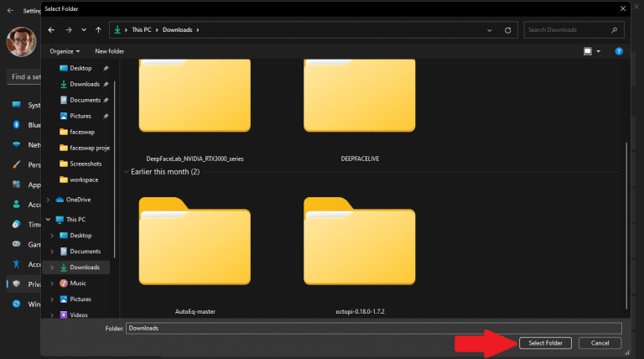Close the Select Folder dialog
The image size is (644, 359).
[x=623, y=8]
